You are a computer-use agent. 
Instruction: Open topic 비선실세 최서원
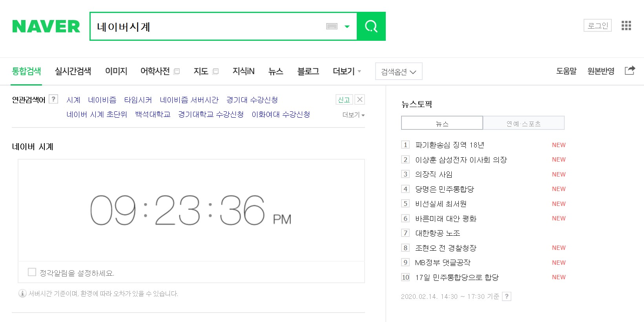441,204
